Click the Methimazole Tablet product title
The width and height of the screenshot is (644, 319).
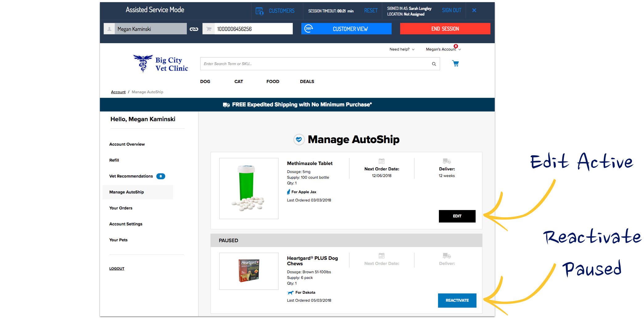coord(310,164)
